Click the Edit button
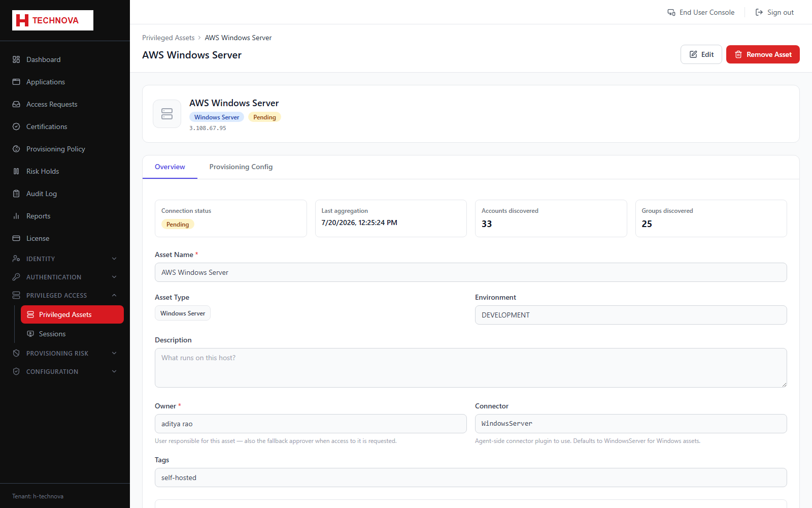 coord(701,54)
